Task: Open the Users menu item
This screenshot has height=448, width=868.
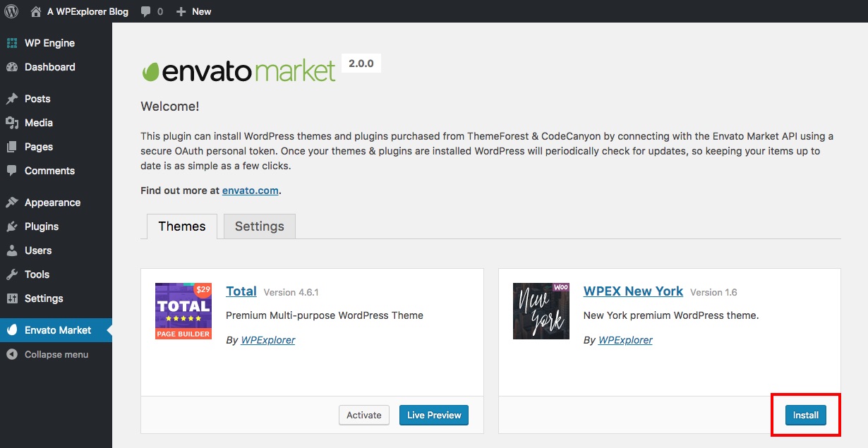Action: (38, 250)
